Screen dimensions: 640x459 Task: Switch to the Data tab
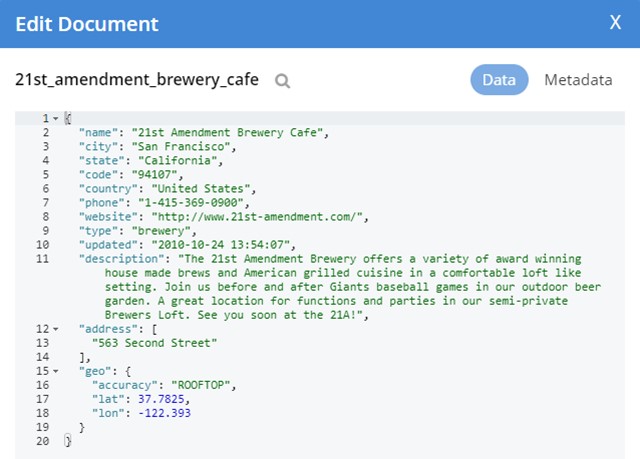point(499,80)
